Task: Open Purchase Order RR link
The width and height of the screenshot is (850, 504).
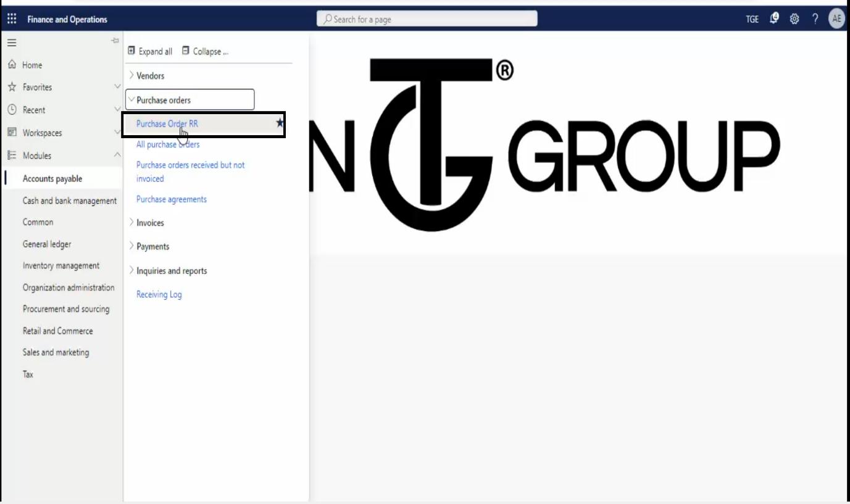Action: click(167, 123)
